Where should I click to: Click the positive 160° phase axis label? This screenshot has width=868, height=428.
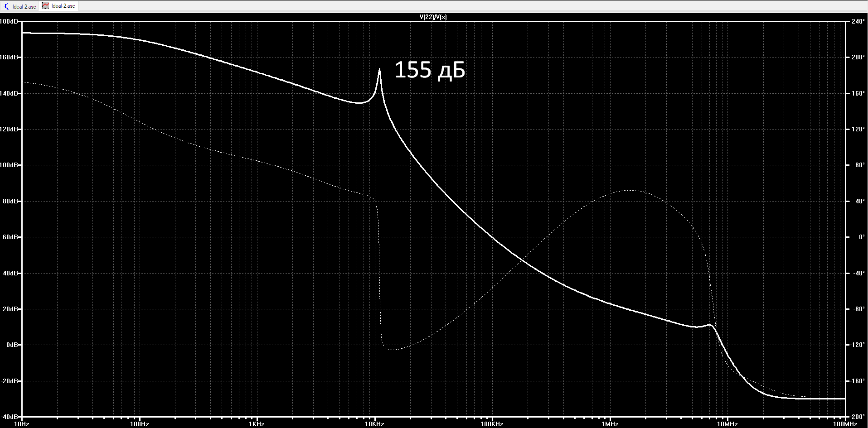[x=858, y=93]
